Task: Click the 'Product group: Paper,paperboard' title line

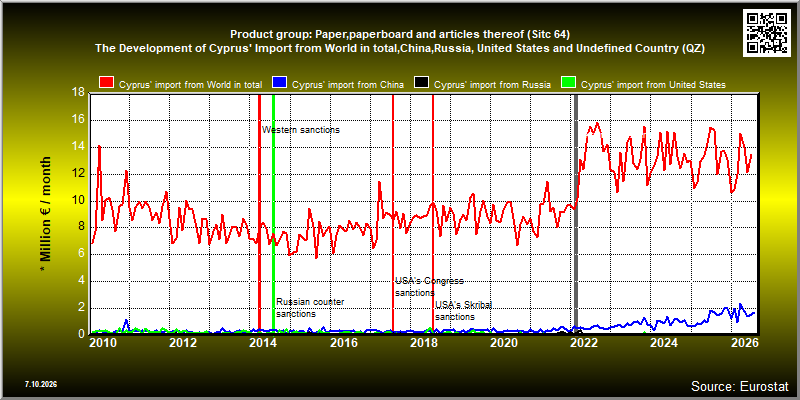Action: (400, 34)
